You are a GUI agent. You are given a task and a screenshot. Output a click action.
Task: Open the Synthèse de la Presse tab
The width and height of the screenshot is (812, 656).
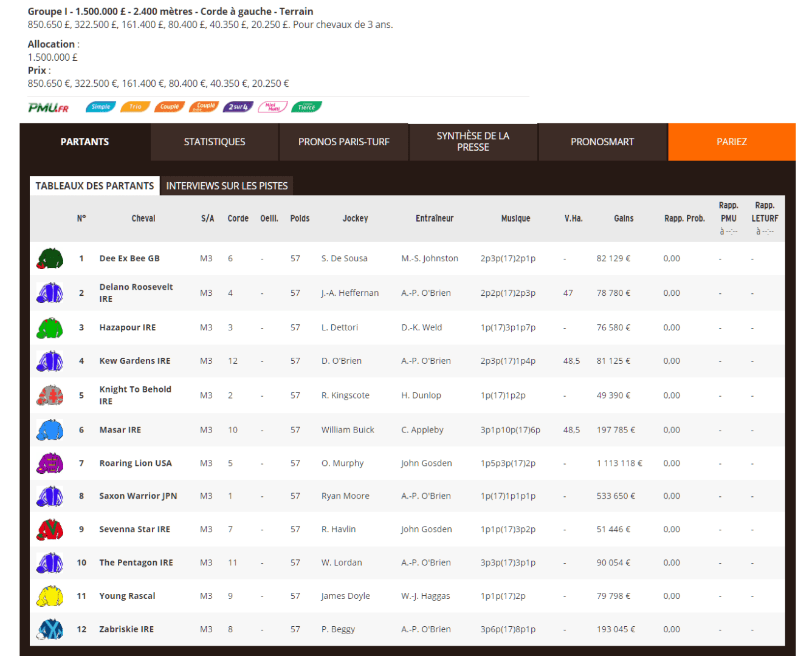[473, 142]
